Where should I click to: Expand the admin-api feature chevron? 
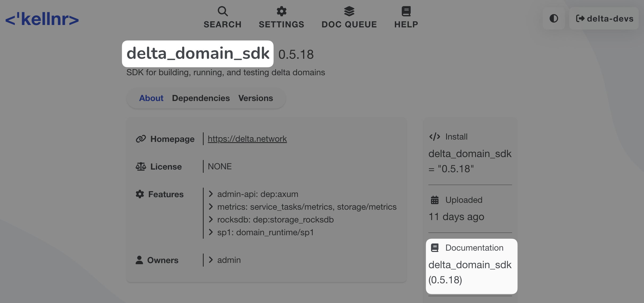pos(211,194)
